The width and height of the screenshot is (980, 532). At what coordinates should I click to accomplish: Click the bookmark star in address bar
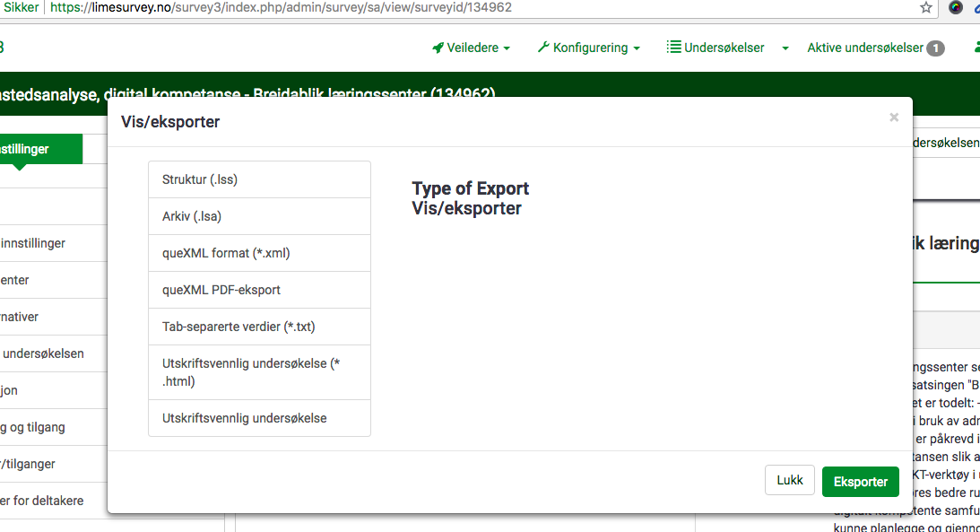tap(926, 8)
